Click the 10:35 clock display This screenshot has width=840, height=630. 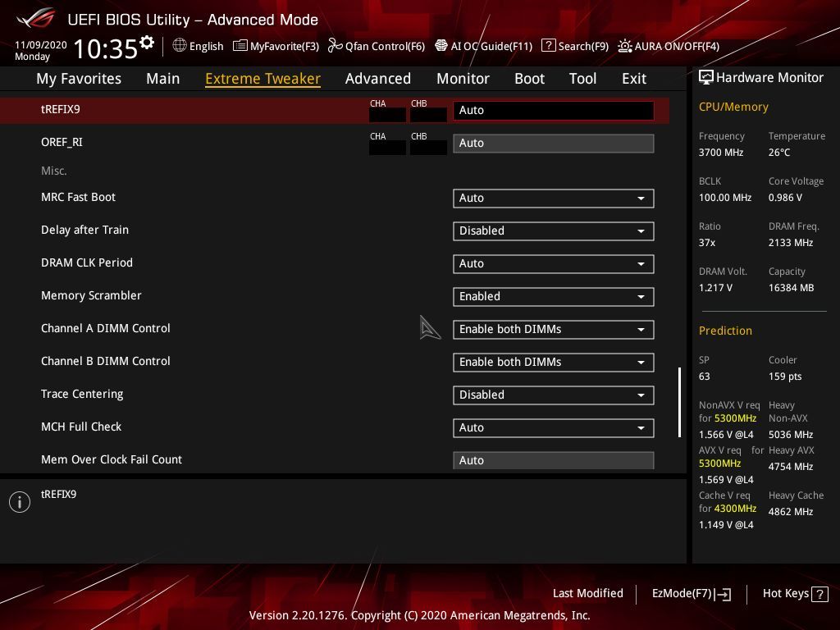pos(106,48)
